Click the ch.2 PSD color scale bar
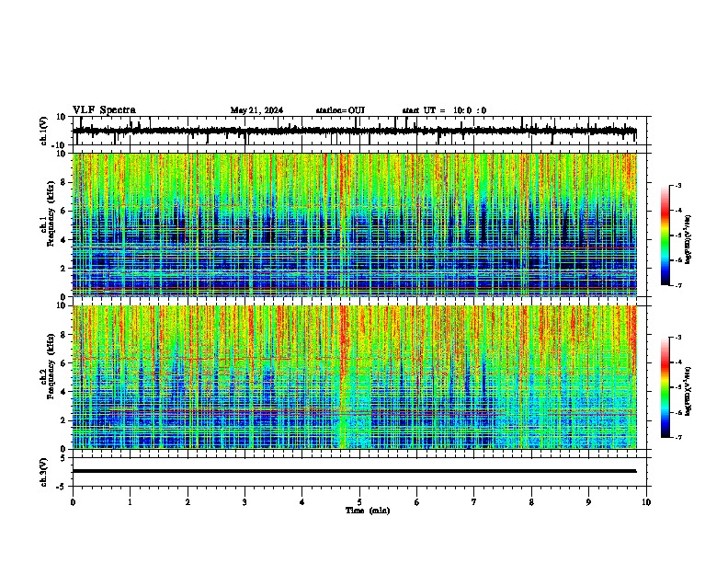This screenshot has height=563, width=728. click(665, 387)
